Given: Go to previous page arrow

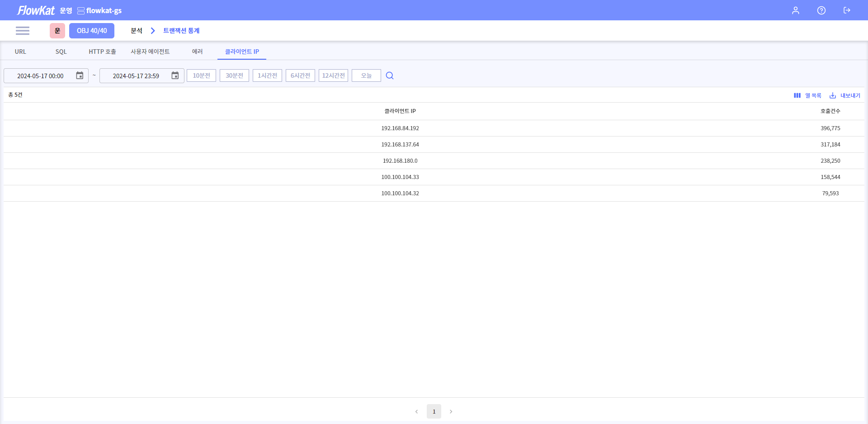Looking at the screenshot, I should tap(416, 411).
